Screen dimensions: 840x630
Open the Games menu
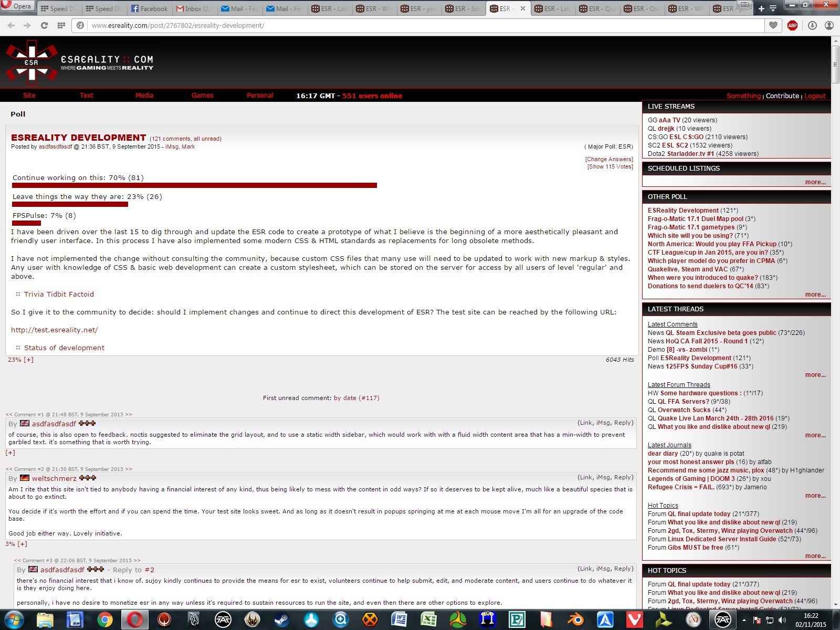[203, 95]
